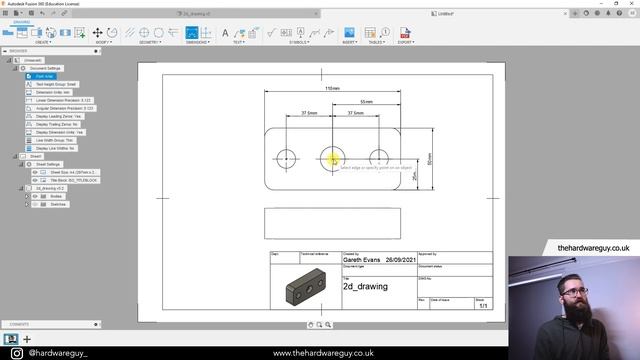
Task: Click the Zoom icon below the sheet
Action: (328, 325)
